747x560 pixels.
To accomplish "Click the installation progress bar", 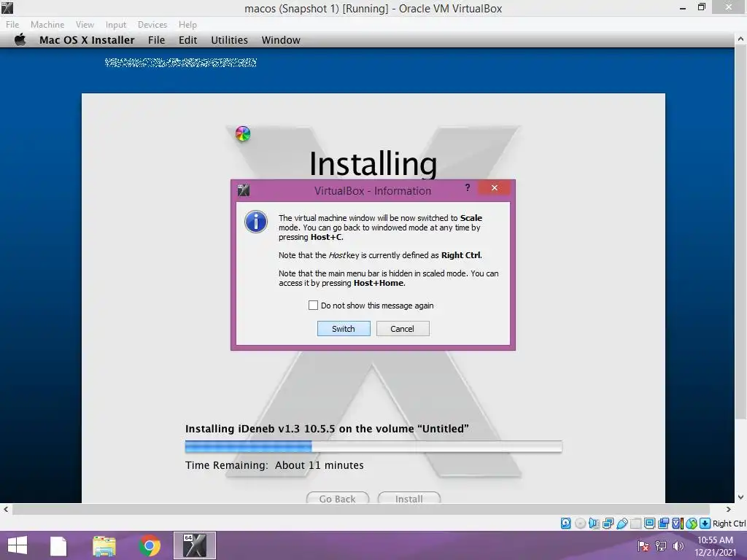I will [x=373, y=447].
